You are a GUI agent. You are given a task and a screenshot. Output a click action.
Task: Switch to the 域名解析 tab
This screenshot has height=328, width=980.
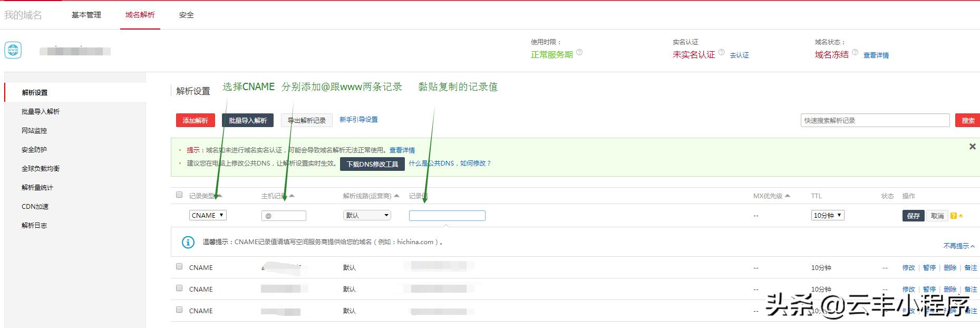[140, 15]
